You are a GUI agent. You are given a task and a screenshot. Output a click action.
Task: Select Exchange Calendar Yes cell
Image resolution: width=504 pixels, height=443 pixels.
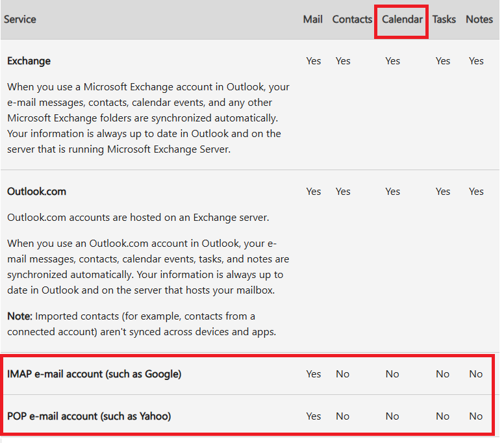click(392, 61)
